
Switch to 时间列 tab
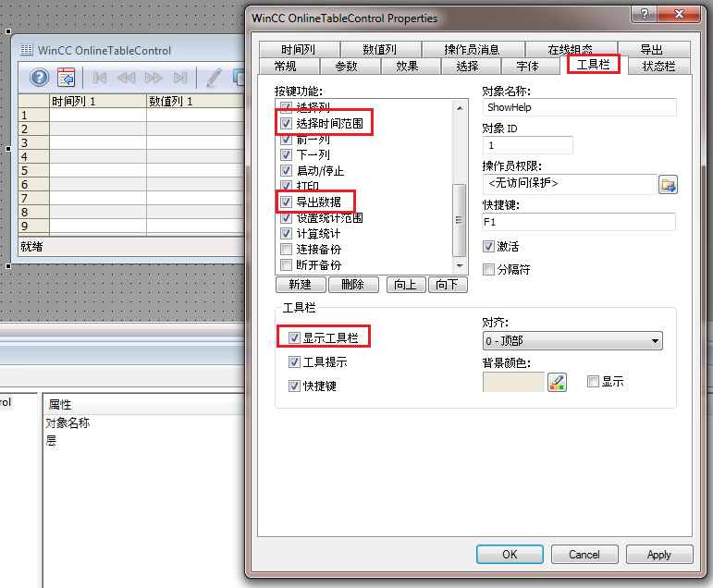[x=299, y=49]
